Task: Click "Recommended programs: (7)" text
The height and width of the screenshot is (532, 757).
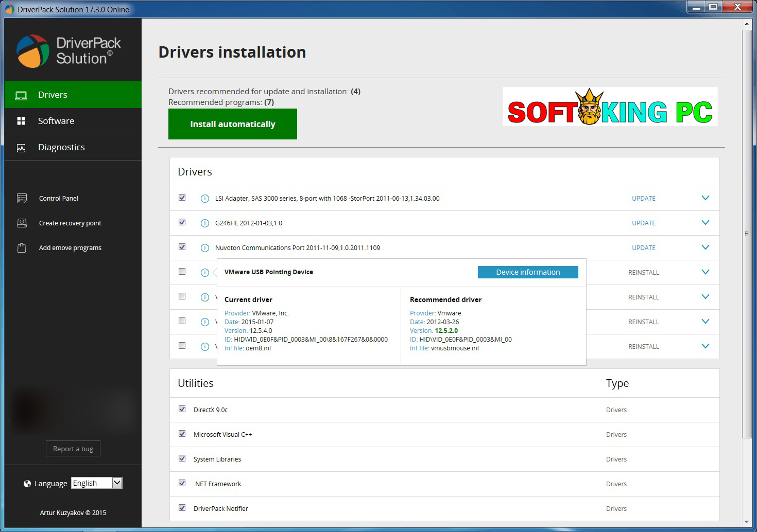Action: (x=221, y=102)
